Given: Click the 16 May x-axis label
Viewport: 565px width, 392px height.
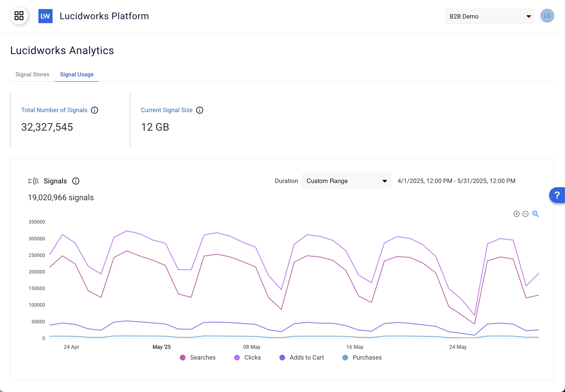Looking at the screenshot, I should [x=355, y=347].
